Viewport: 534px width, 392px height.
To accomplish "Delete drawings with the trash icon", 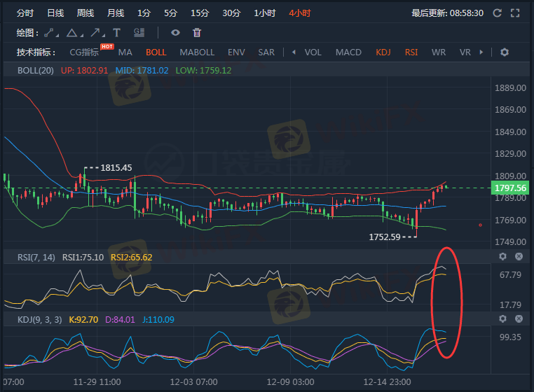I will pyautogui.click(x=197, y=32).
